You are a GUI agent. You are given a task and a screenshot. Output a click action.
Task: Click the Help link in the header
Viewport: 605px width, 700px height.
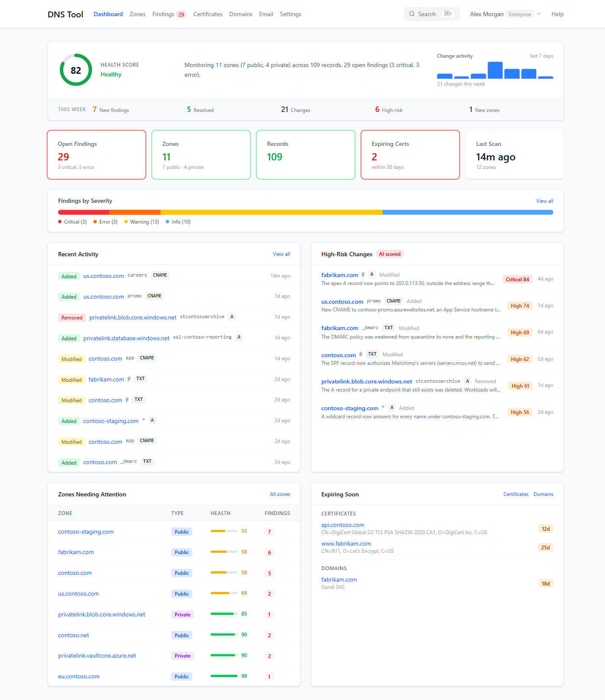(557, 14)
